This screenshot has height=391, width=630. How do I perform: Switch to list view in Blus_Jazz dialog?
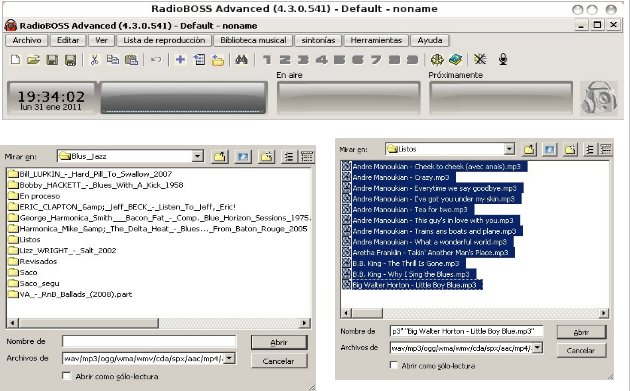click(x=289, y=156)
